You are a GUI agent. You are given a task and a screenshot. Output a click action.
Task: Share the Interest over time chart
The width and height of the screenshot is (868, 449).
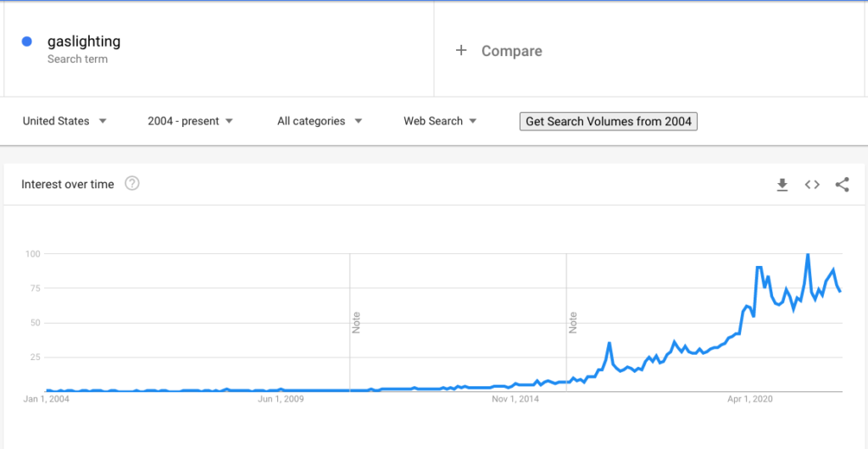842,185
